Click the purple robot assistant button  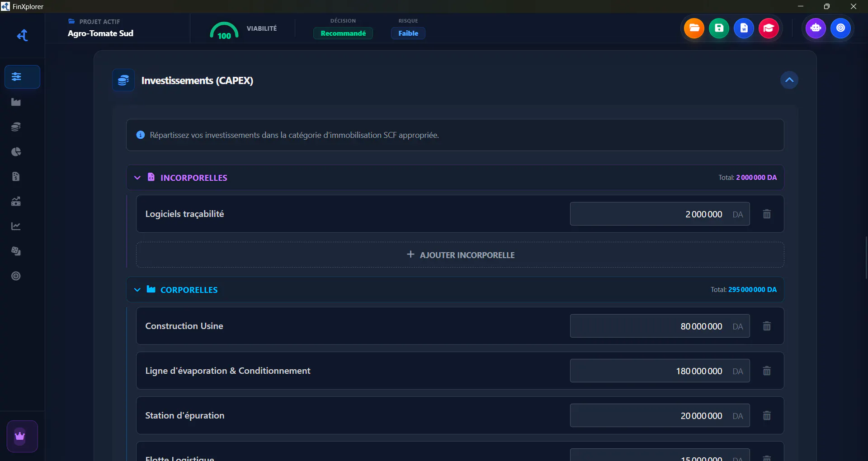click(816, 28)
